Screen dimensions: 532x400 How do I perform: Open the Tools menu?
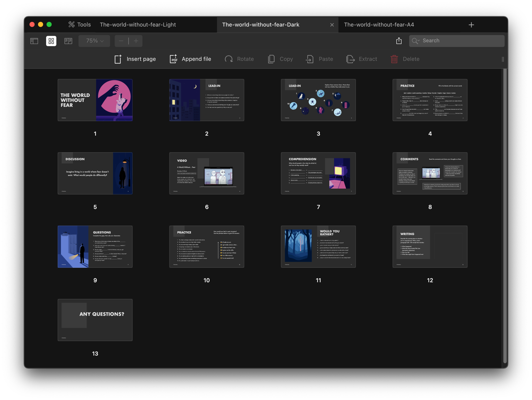[x=79, y=25]
